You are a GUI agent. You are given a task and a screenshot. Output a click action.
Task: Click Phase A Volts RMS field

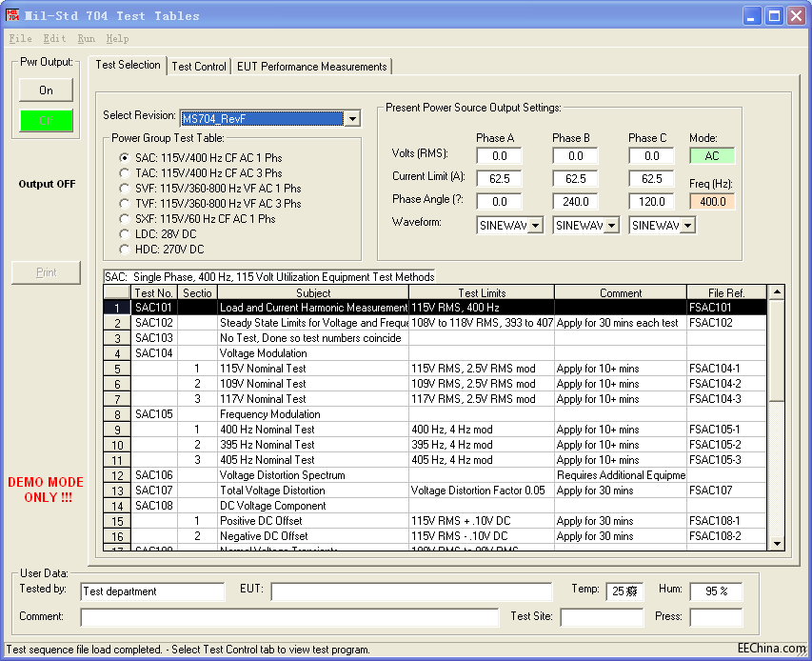click(x=500, y=156)
